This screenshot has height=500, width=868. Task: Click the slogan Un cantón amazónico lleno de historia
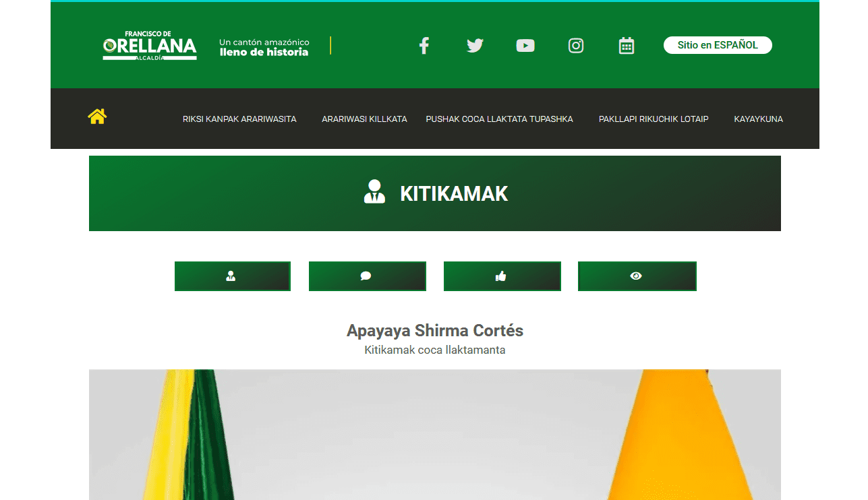click(x=264, y=47)
